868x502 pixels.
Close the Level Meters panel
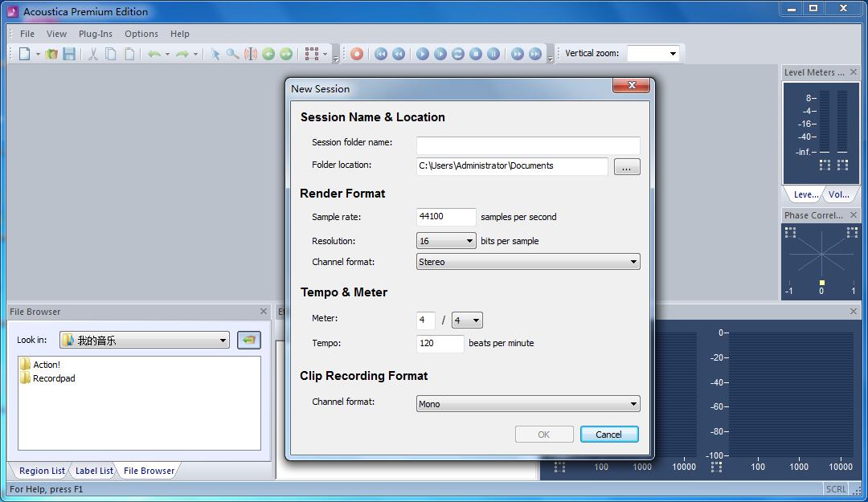(854, 72)
